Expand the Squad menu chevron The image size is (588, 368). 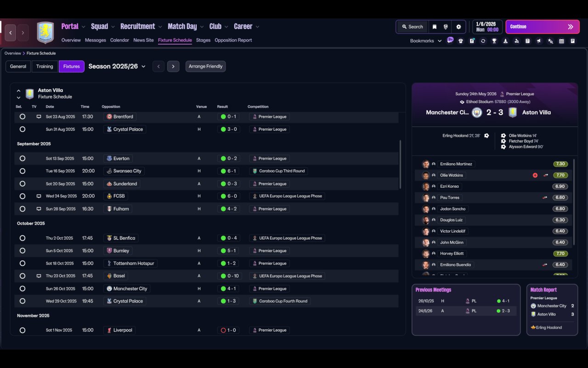point(112,27)
